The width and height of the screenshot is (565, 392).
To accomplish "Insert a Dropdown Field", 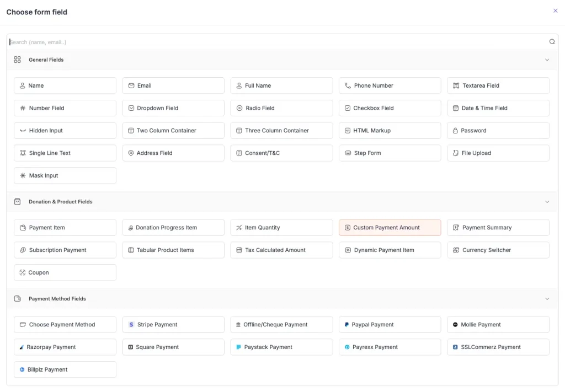I will click(173, 108).
